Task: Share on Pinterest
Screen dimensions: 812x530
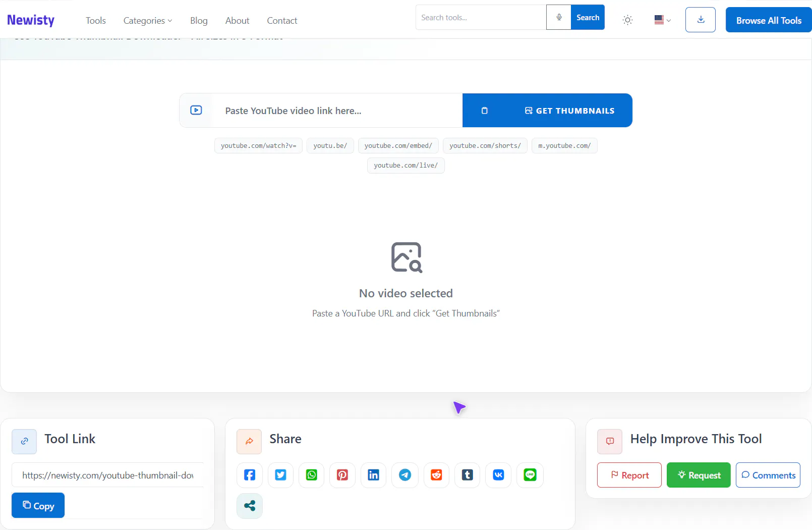Action: click(342, 475)
